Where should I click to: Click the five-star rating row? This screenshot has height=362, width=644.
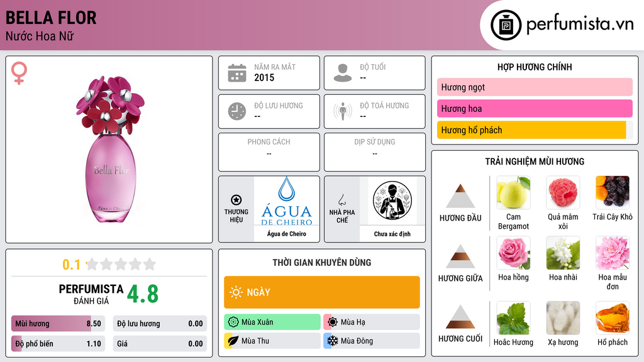point(121,264)
